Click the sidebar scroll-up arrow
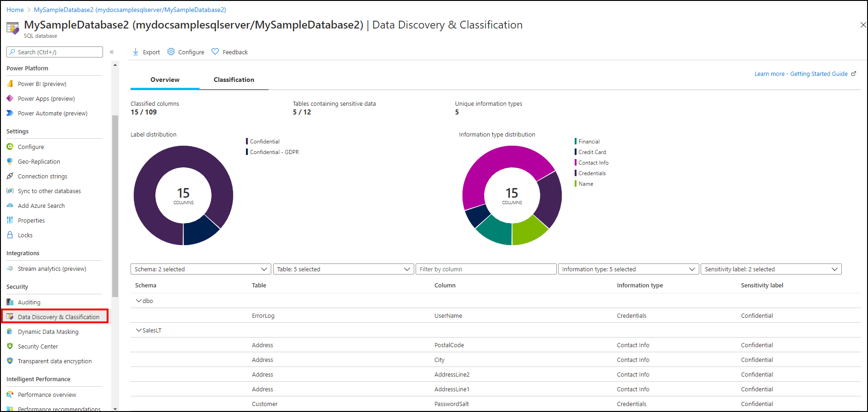868x412 pixels. 115,65
